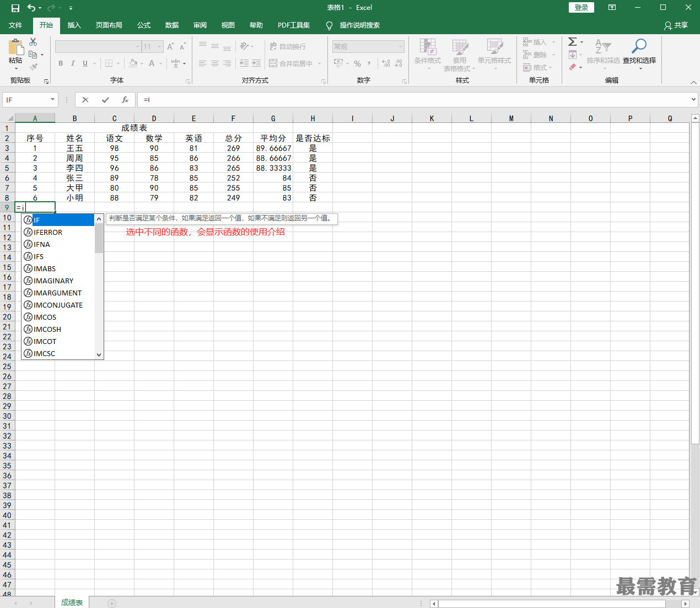Click the Increase Font Size icon
Viewport: 700px width, 608px height.
(170, 47)
